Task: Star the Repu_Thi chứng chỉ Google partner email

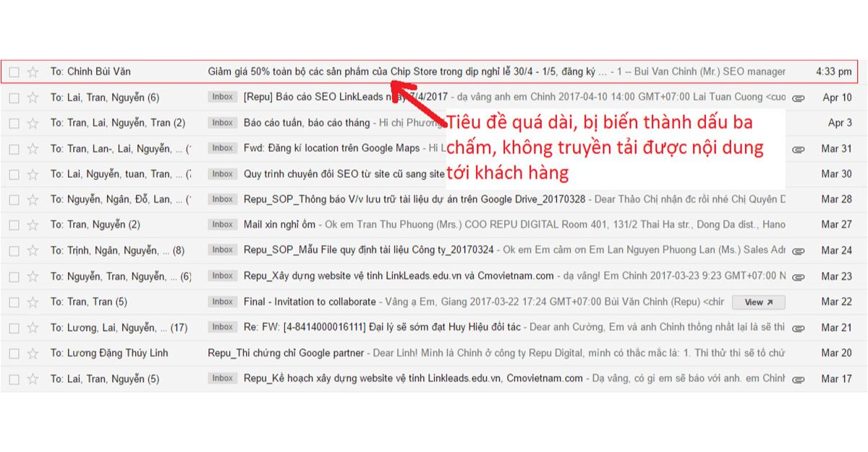Action: [33, 353]
